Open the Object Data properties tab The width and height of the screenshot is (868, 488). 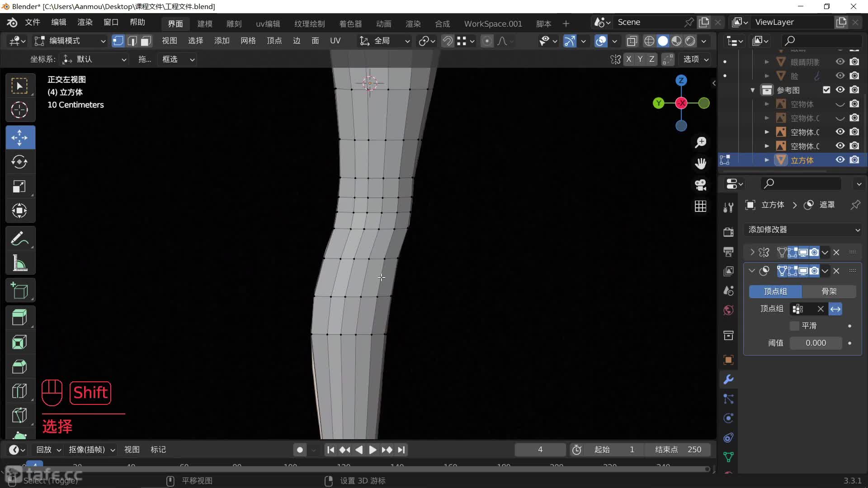[728, 457]
